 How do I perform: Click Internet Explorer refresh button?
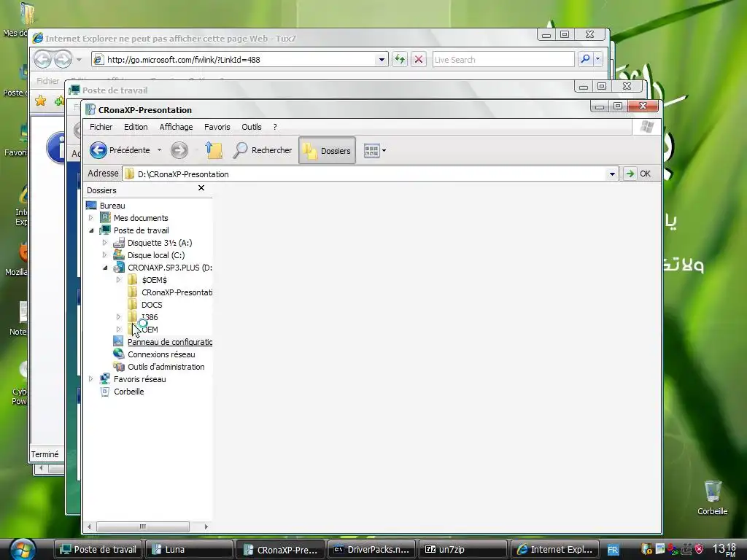click(399, 60)
